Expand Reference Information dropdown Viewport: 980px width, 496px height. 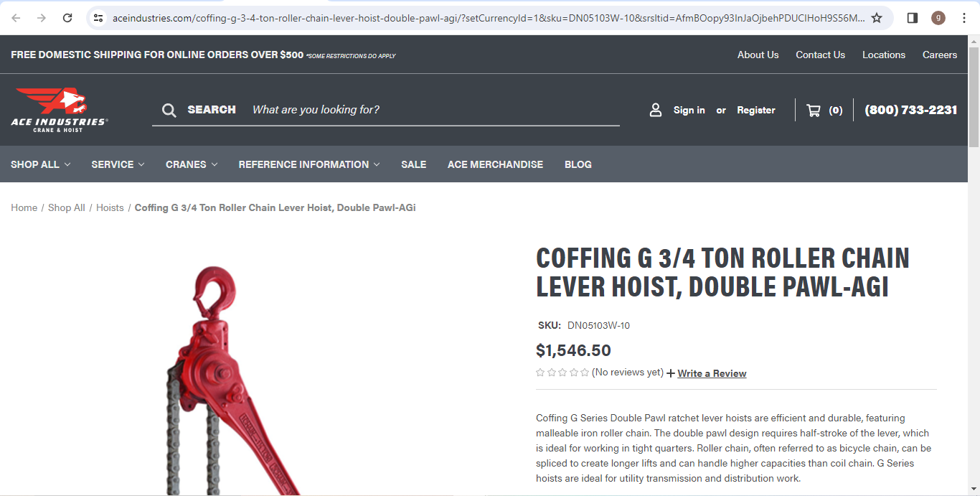[309, 164]
